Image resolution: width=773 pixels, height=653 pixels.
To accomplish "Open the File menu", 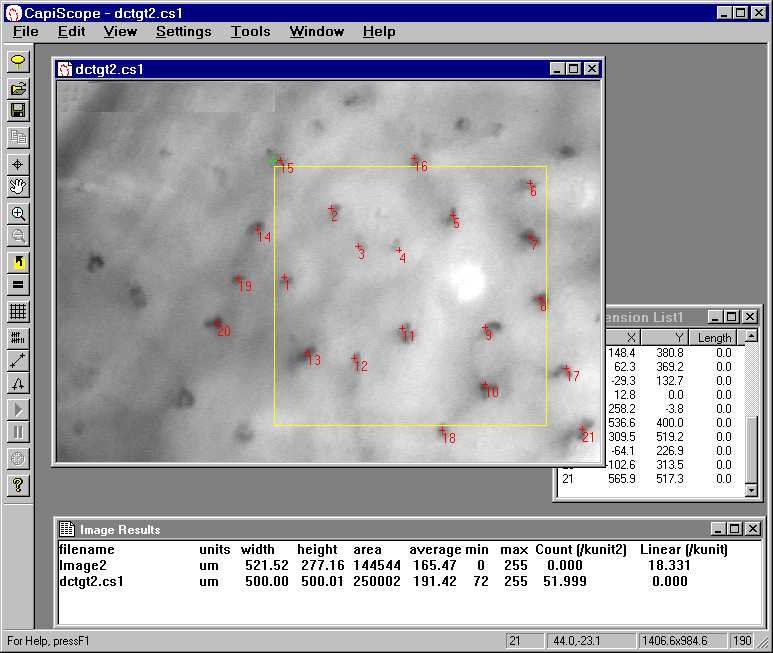I will pyautogui.click(x=26, y=32).
